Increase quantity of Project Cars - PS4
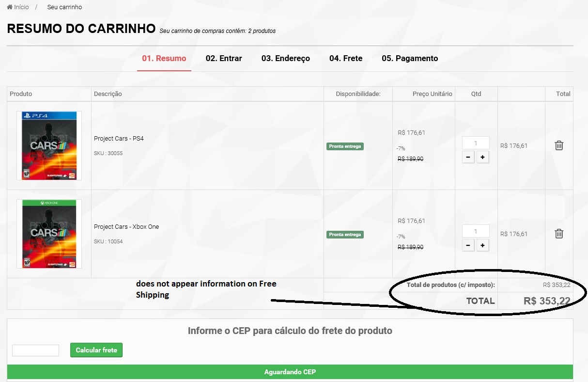 (x=482, y=157)
